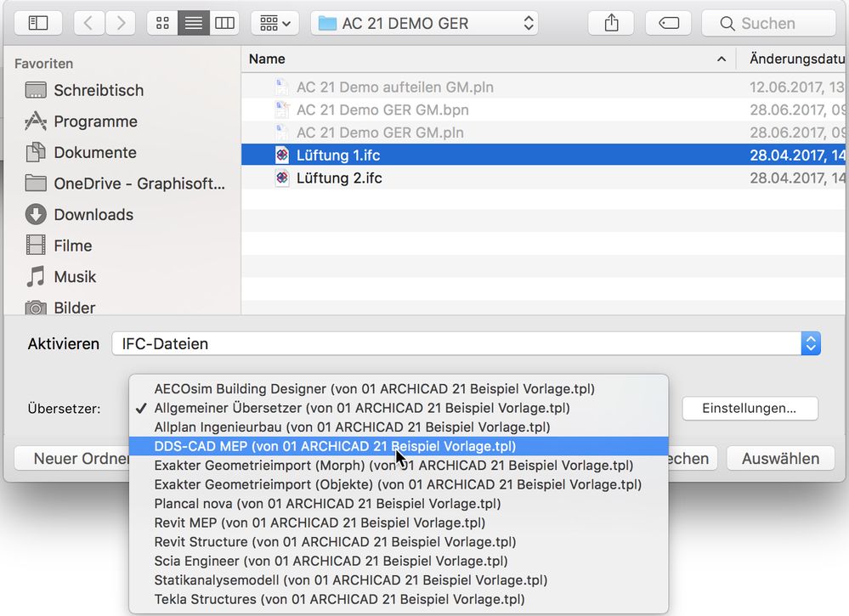The image size is (849, 616).
Task: Click the Lüftung 1.ifc file icon
Action: tap(281, 155)
